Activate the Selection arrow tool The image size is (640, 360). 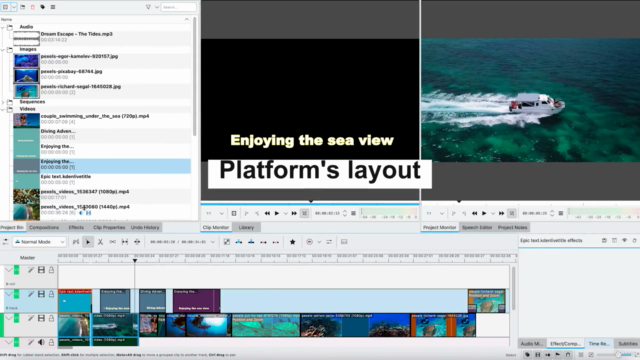[x=88, y=242]
